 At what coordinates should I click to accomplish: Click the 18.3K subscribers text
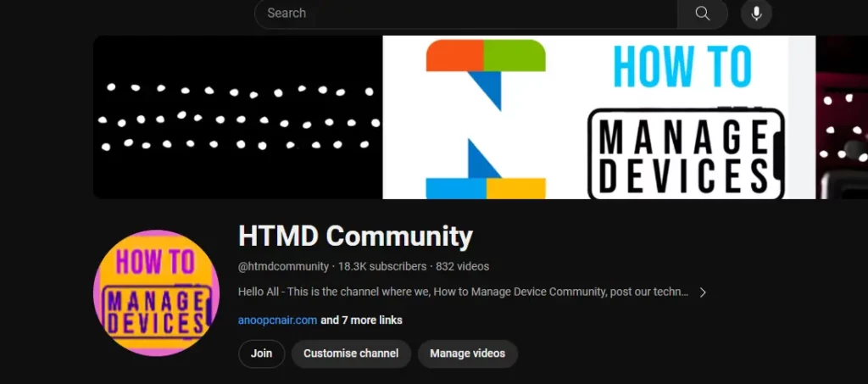382,267
